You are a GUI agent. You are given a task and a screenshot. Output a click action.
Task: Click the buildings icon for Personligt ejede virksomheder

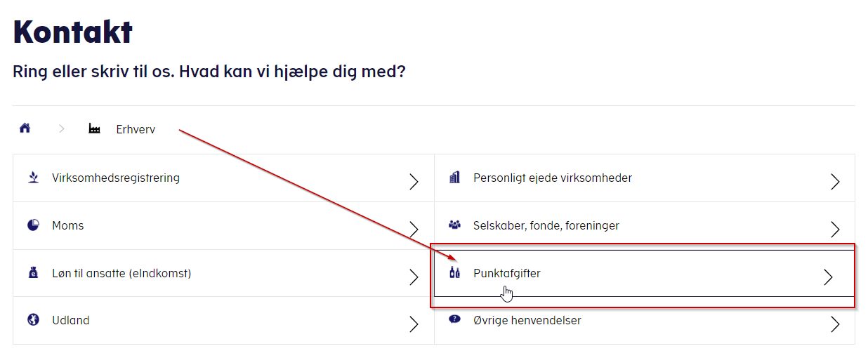point(454,178)
